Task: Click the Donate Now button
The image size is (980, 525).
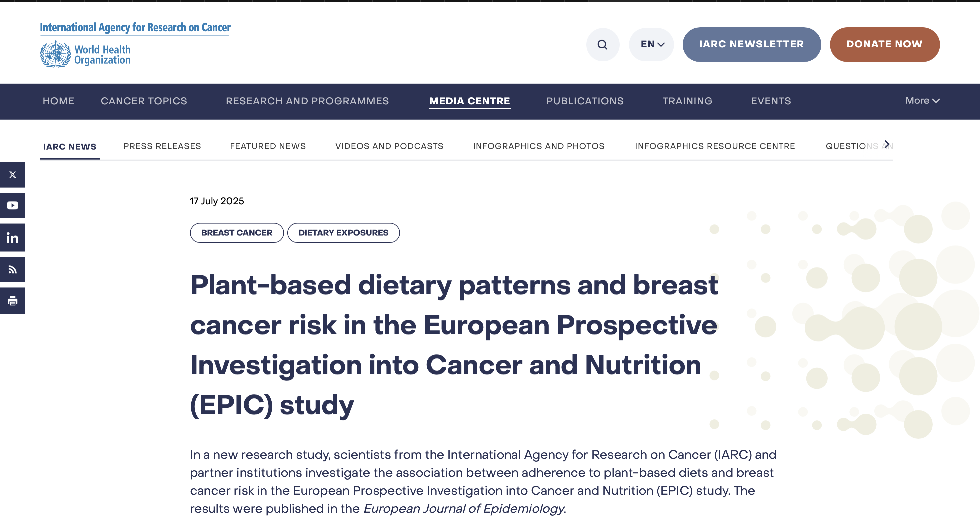Action: (x=884, y=45)
